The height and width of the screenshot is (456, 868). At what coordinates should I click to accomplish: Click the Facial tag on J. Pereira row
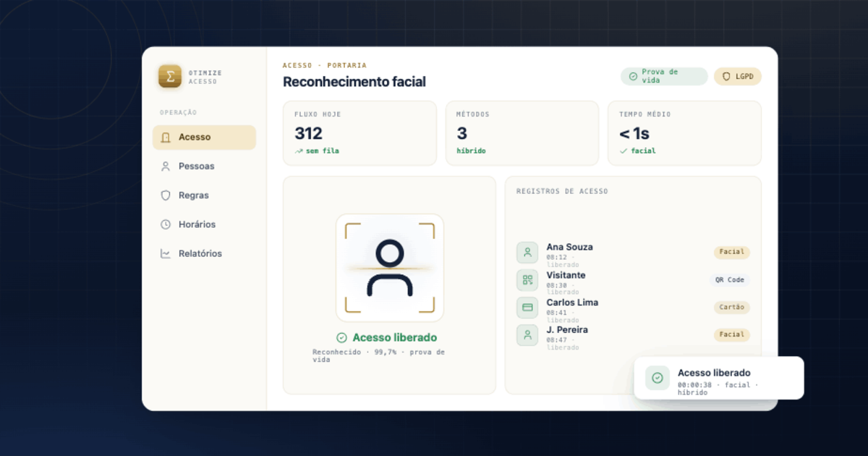[x=732, y=335]
